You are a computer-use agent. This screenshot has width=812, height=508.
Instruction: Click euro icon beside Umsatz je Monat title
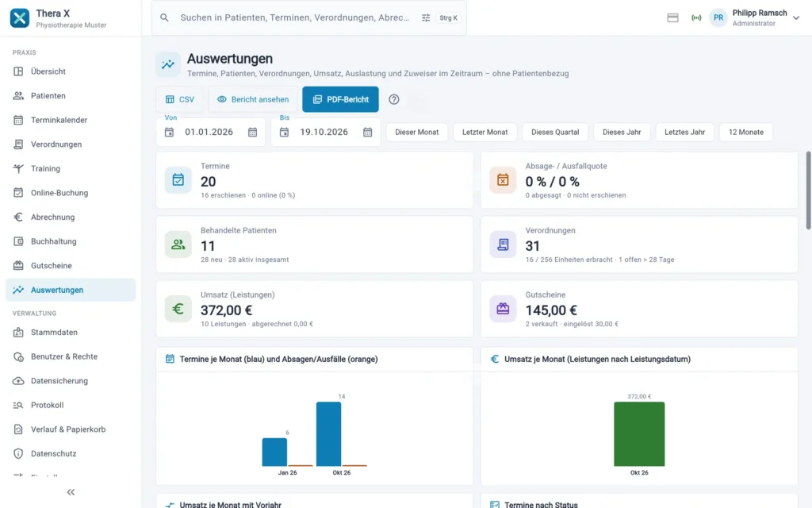pyautogui.click(x=495, y=359)
